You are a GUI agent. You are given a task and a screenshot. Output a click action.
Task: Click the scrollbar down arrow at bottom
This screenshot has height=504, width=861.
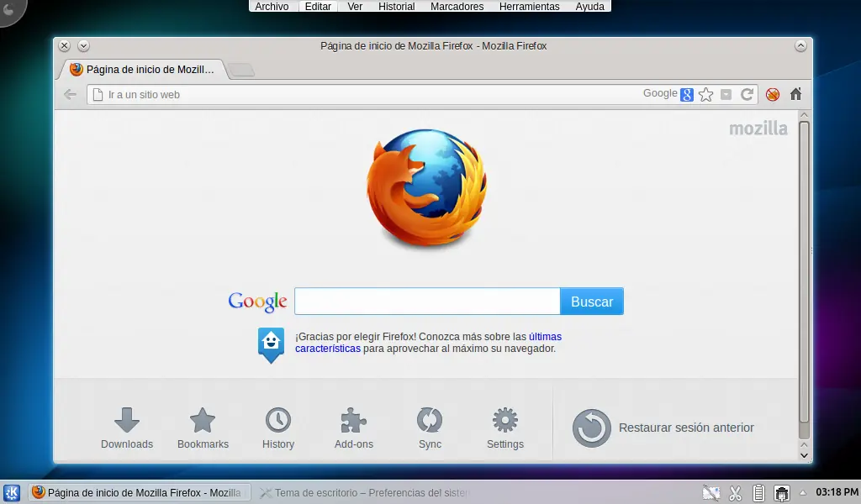tap(804, 455)
